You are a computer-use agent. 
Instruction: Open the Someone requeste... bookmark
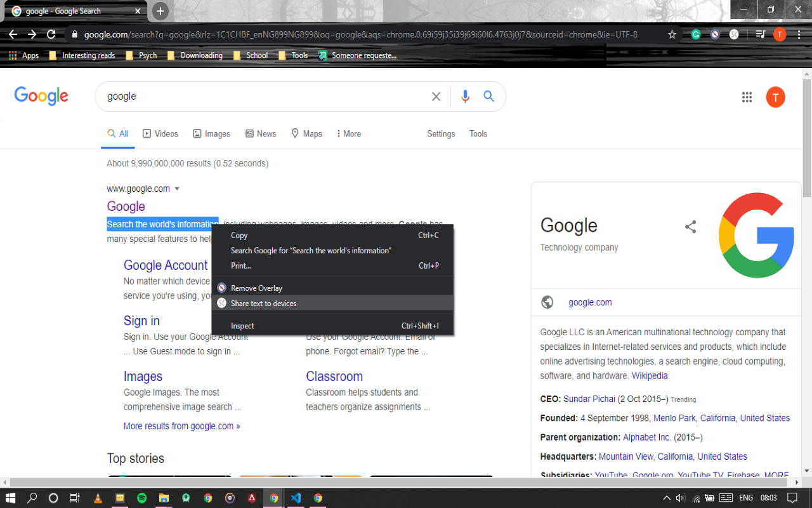[x=358, y=55]
